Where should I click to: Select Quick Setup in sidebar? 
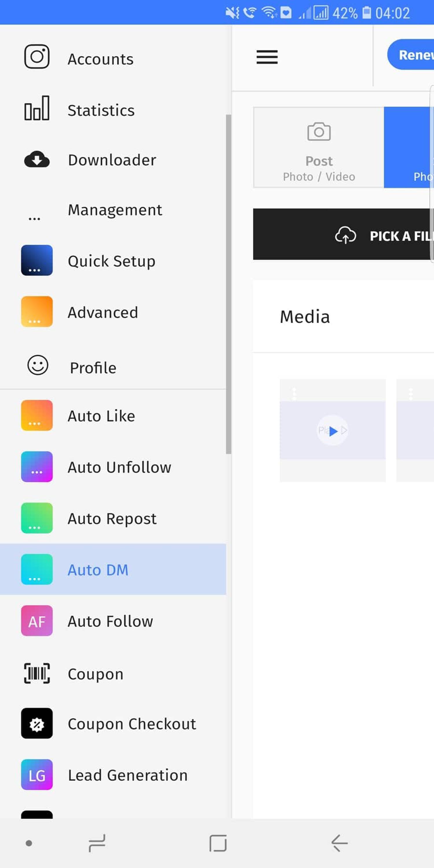tap(113, 261)
